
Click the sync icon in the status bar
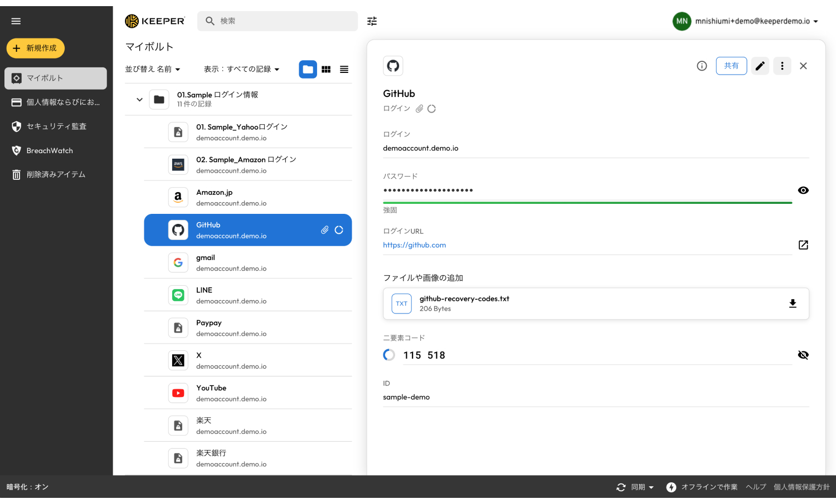point(621,487)
